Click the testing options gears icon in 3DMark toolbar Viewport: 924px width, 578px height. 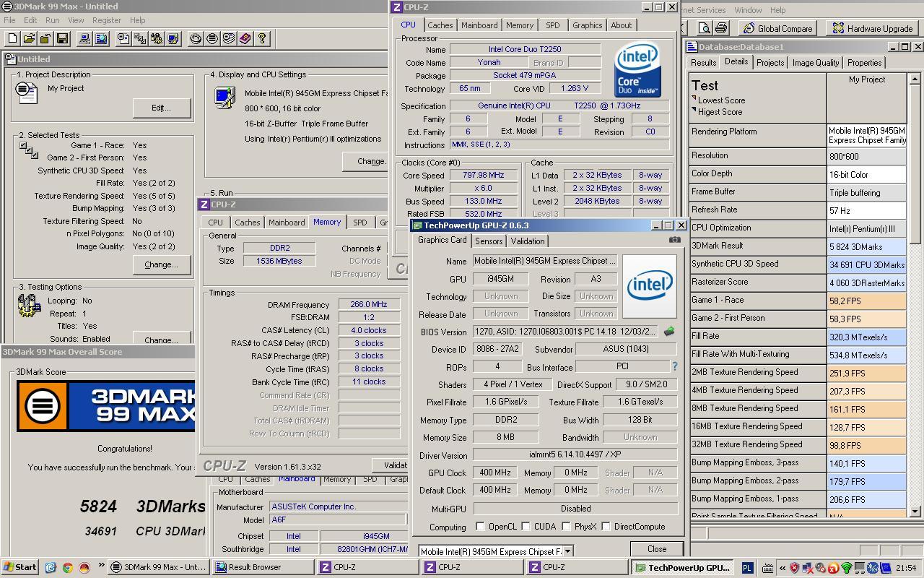157,38
